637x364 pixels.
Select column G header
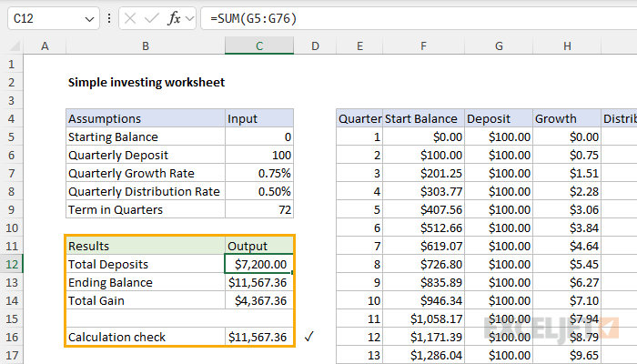pyautogui.click(x=499, y=45)
